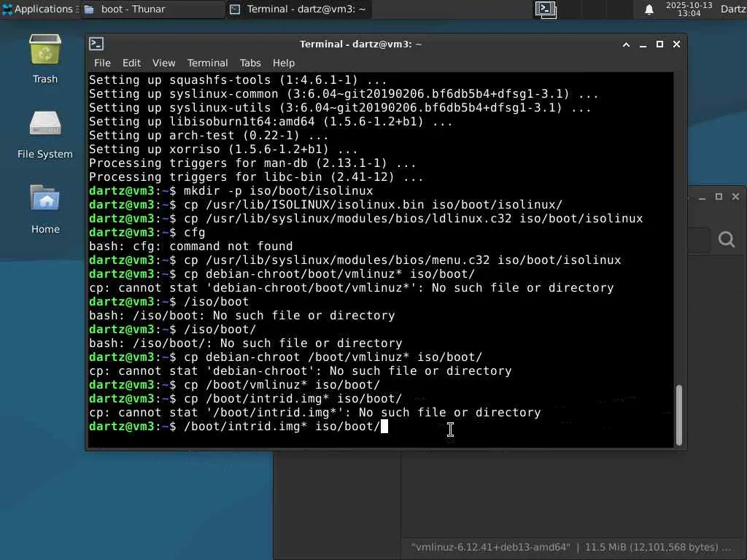
Task: Click the command copying menu.c32 to iso/boot/isolinux
Action: [x=355, y=260]
